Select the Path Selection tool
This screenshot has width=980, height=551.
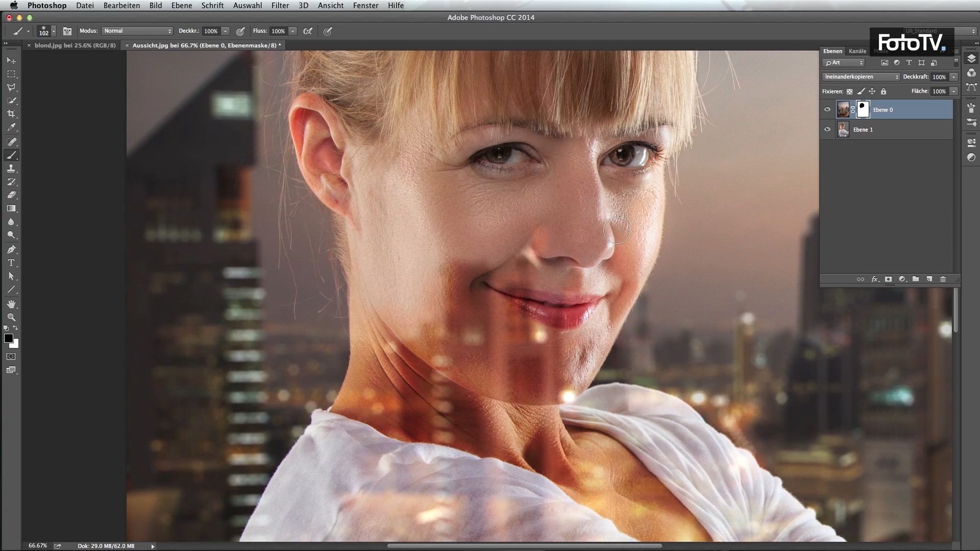tap(11, 276)
